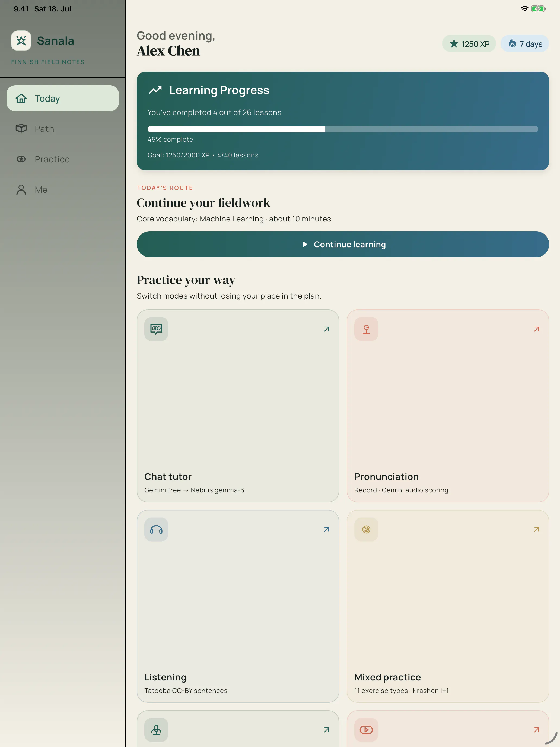This screenshot has height=747, width=560.
Task: Tap 'Tatoeba CC-BY sentences' caption
Action: click(x=186, y=691)
